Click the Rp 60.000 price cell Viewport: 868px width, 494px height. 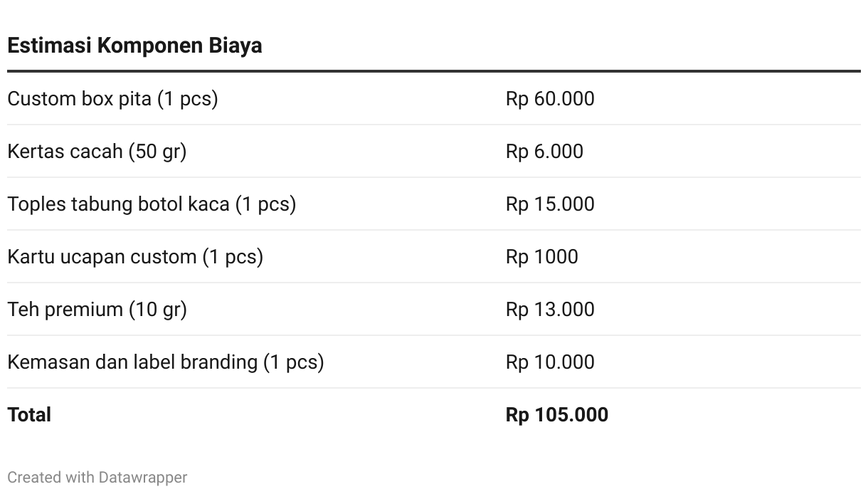[x=550, y=98]
